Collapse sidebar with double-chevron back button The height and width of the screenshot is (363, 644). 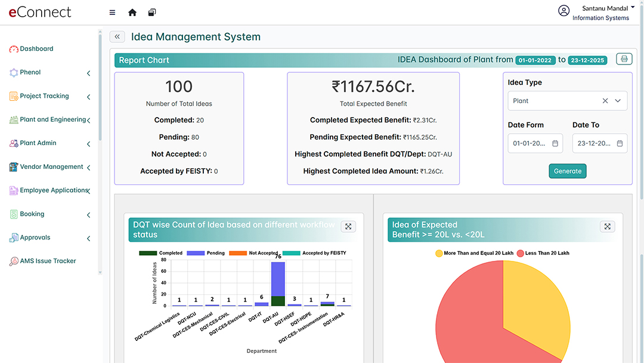117,36
